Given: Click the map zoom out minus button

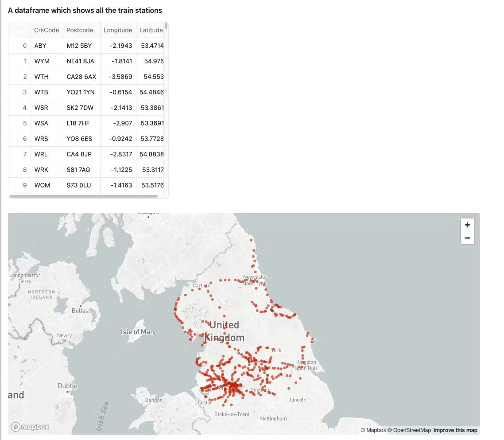Looking at the screenshot, I should 467,238.
